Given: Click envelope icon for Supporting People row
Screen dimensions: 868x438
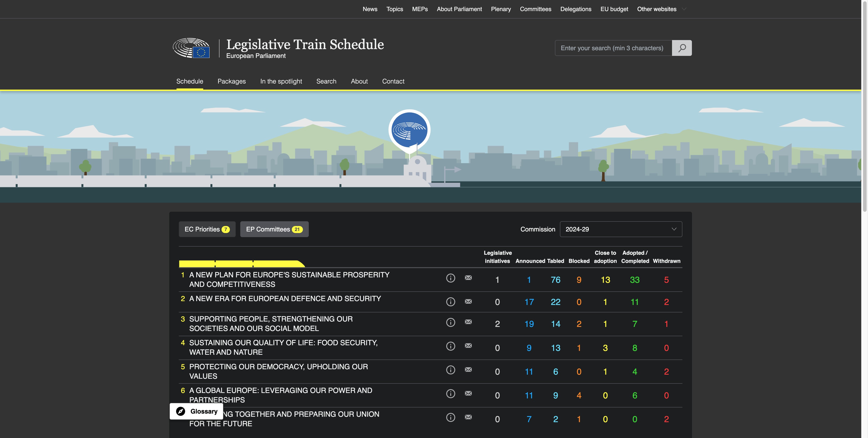Looking at the screenshot, I should click(x=468, y=322).
